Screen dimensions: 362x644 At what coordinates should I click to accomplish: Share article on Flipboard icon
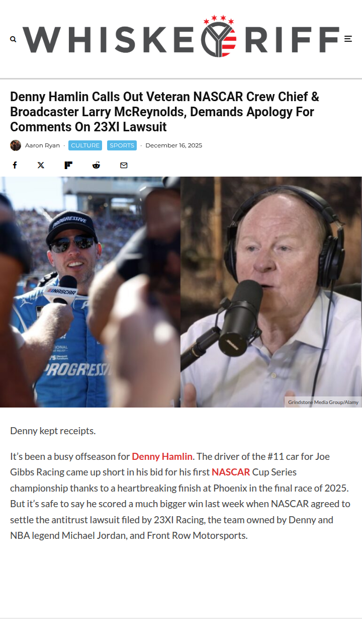68,165
